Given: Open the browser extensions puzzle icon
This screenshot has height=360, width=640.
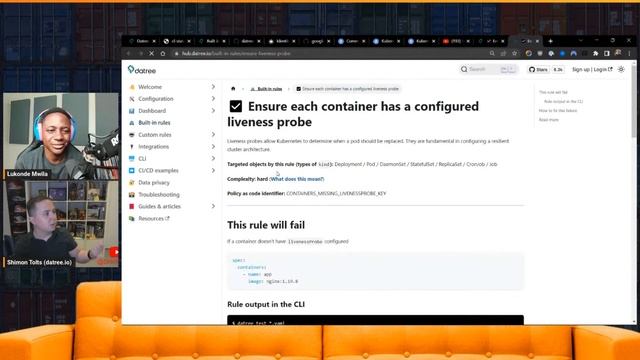Looking at the screenshot, I should (596, 53).
